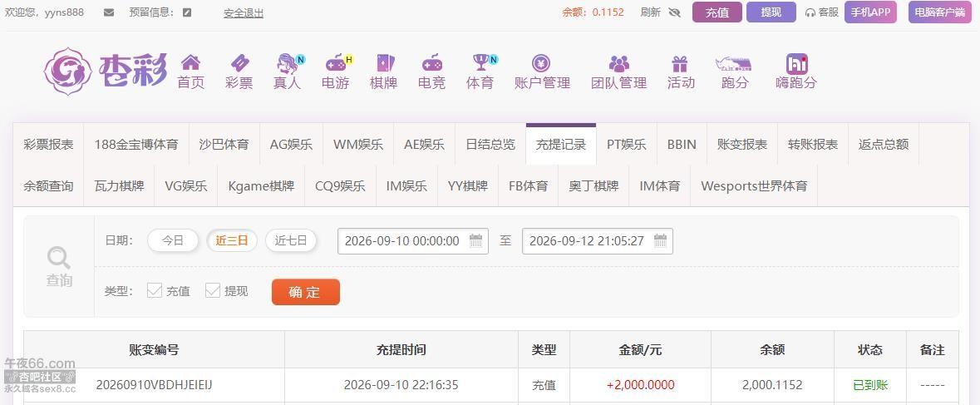Toggle balance visibility eye icon

[674, 12]
